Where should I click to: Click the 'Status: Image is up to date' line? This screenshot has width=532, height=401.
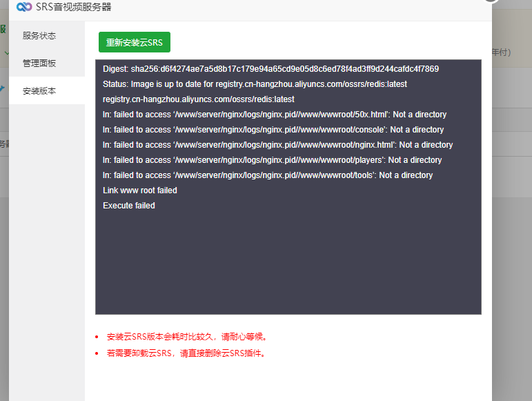pyautogui.click(x=255, y=84)
